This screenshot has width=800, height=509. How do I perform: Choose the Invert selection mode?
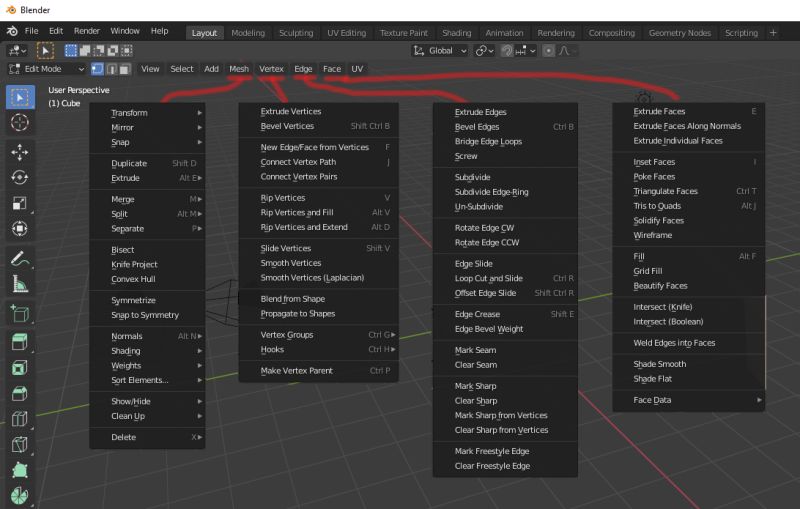tap(112, 50)
